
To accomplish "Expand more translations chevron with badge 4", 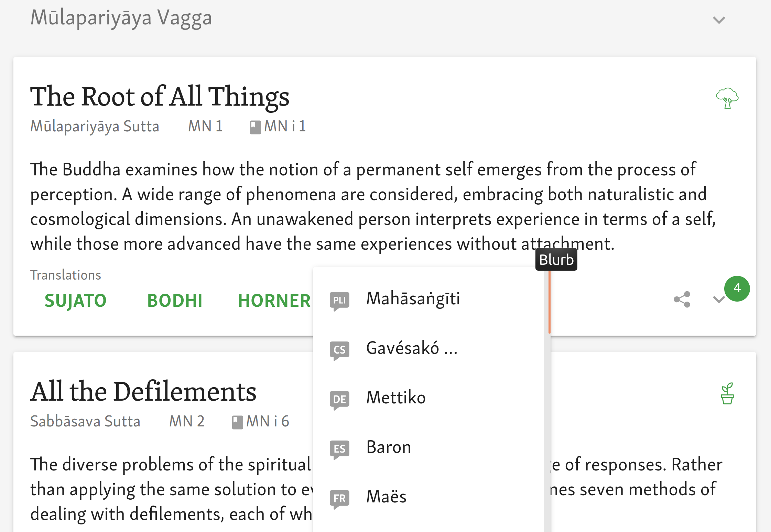I will [719, 299].
